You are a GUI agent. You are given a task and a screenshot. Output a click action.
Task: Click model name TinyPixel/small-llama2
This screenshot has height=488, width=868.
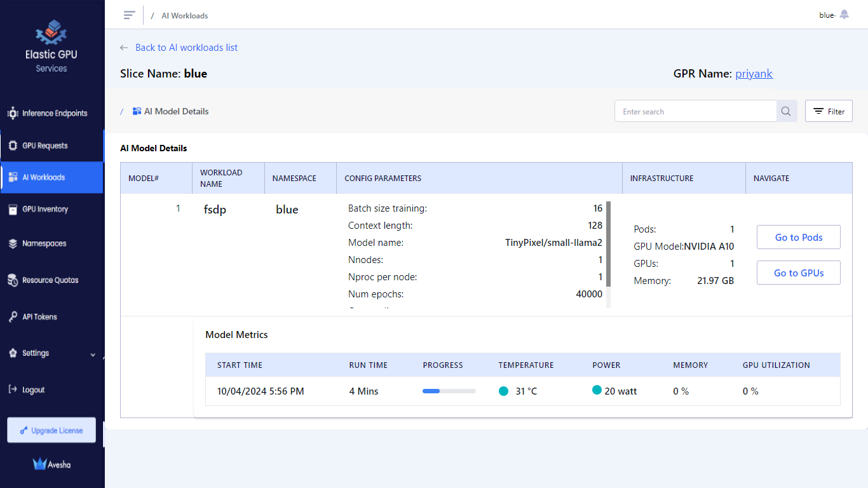pyautogui.click(x=553, y=243)
